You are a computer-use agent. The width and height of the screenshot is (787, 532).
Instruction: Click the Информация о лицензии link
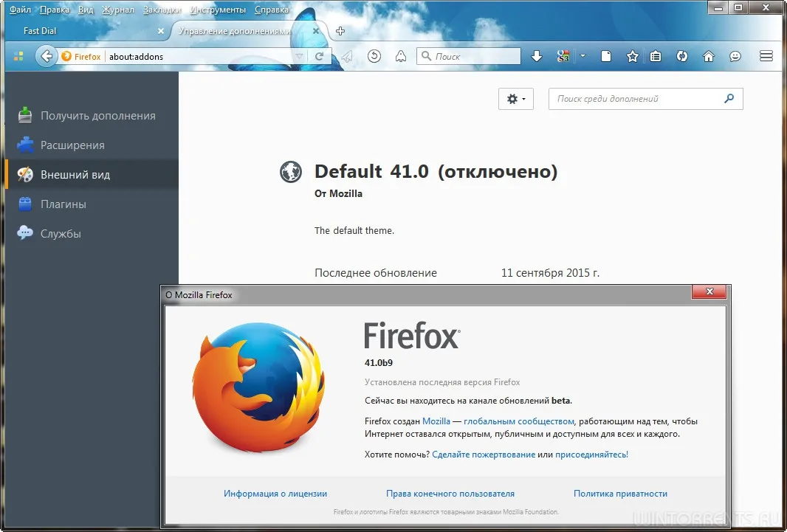[275, 494]
